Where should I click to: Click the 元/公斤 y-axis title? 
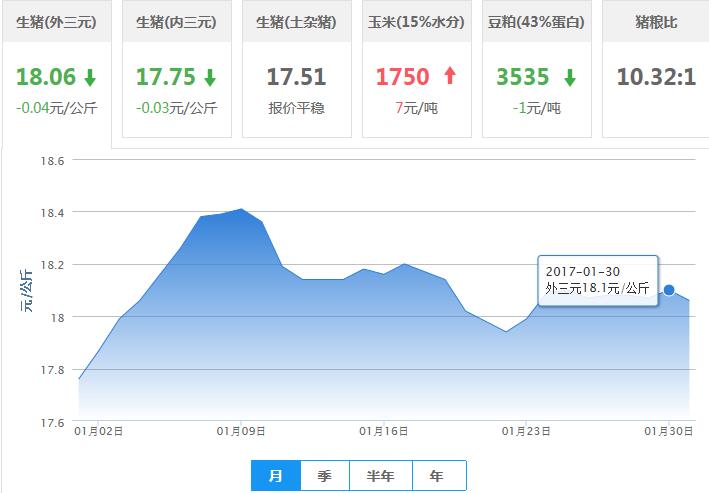pyautogui.click(x=27, y=291)
